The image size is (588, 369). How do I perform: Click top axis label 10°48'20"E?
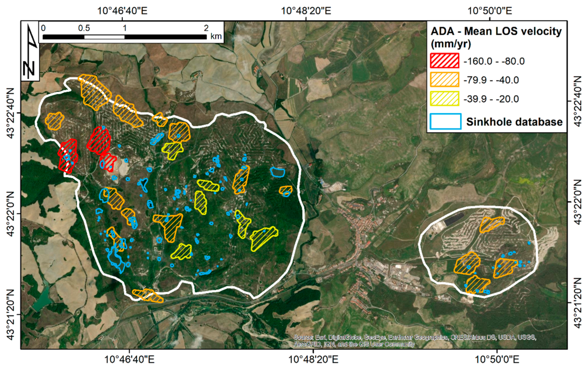coord(306,11)
